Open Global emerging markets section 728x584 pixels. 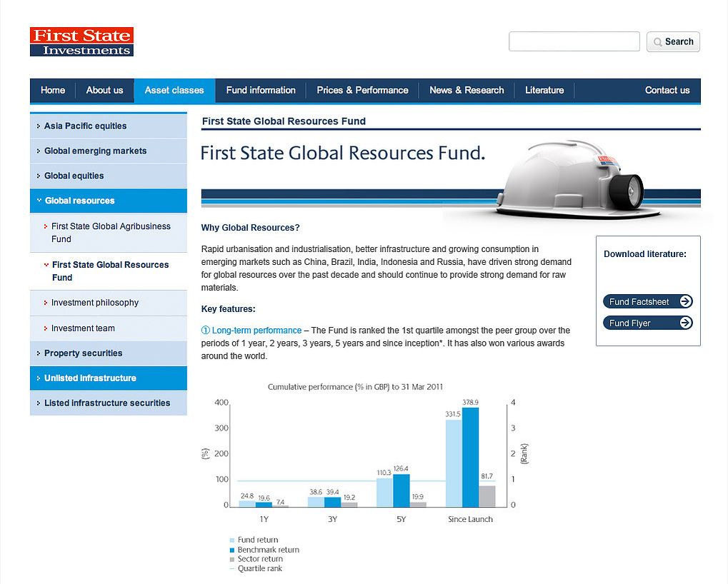[x=109, y=151]
